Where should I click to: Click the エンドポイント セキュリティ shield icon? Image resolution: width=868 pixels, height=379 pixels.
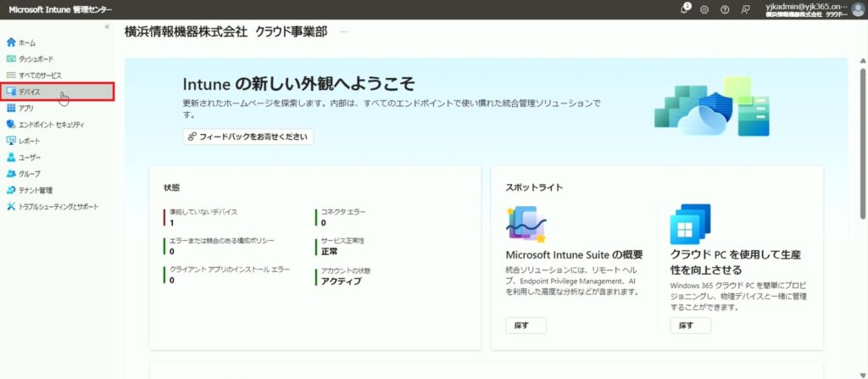coord(11,125)
